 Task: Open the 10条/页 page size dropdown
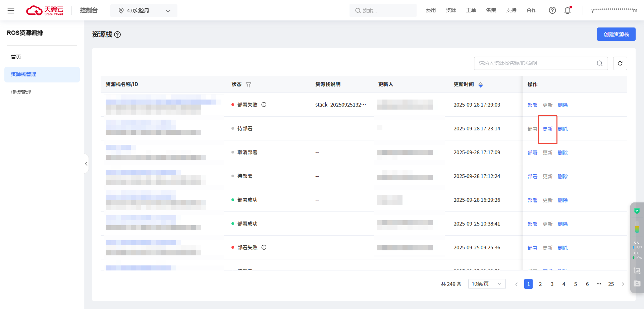[x=486, y=284]
